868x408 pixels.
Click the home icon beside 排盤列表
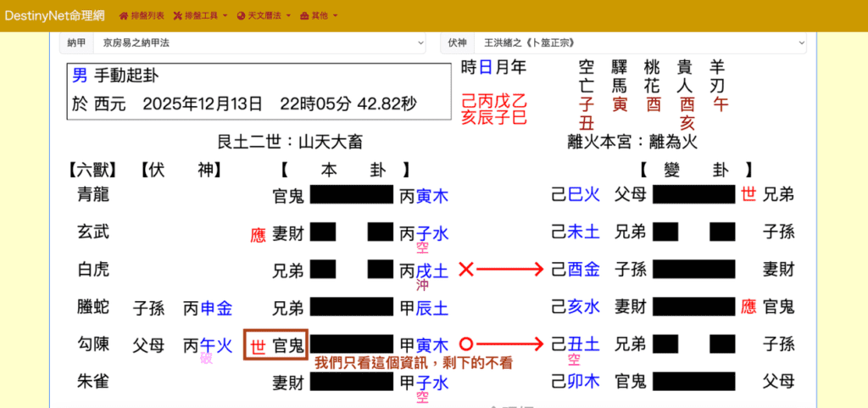click(124, 16)
